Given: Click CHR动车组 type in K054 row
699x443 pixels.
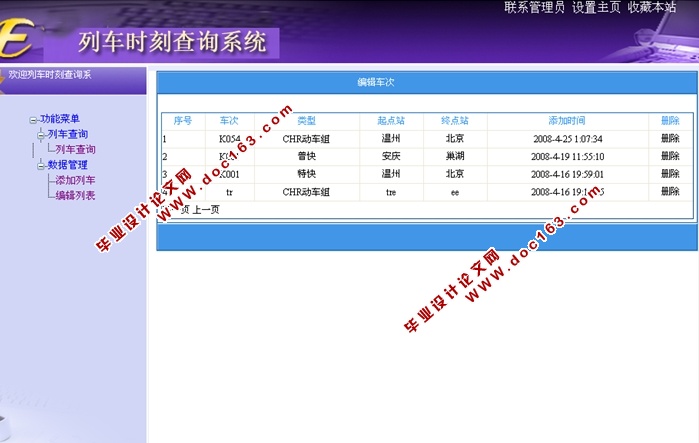Looking at the screenshot, I should pos(306,139).
